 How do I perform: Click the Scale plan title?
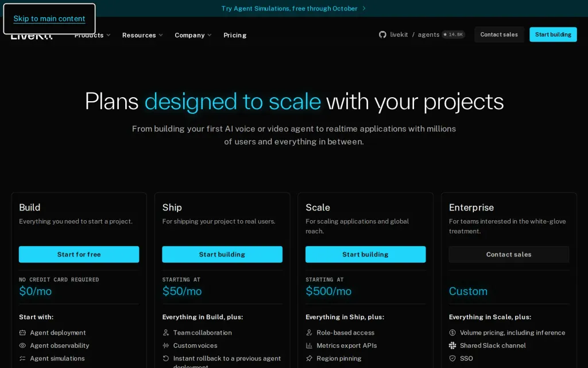318,207
